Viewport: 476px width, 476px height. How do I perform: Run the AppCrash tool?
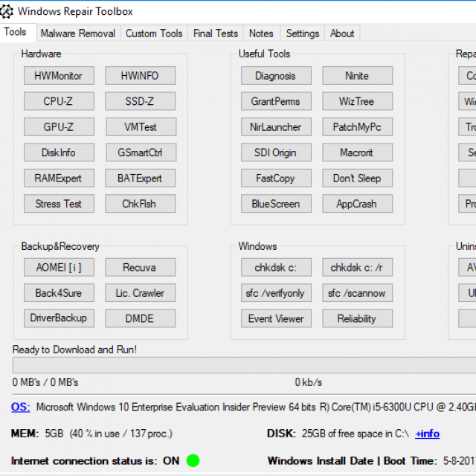[x=358, y=203]
